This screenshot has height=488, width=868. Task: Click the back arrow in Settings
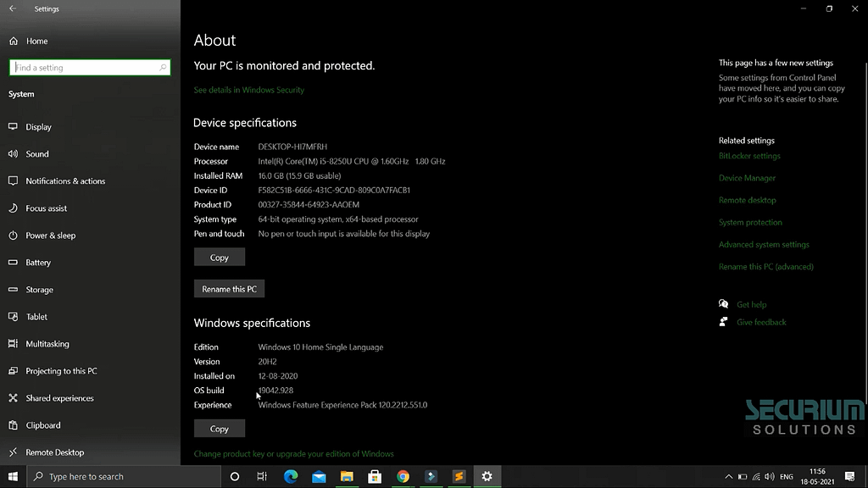coord(13,8)
